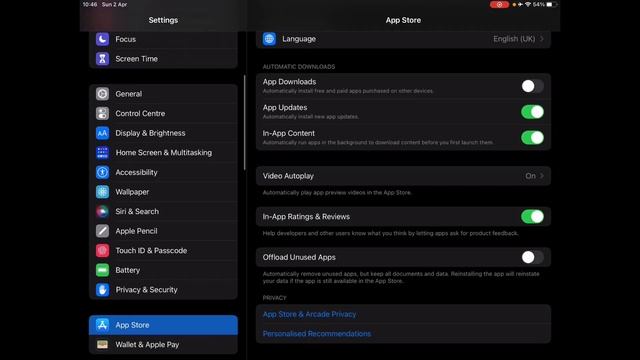
Task: Tap the Wallet & Apple Pay card icon
Action: [x=102, y=344]
